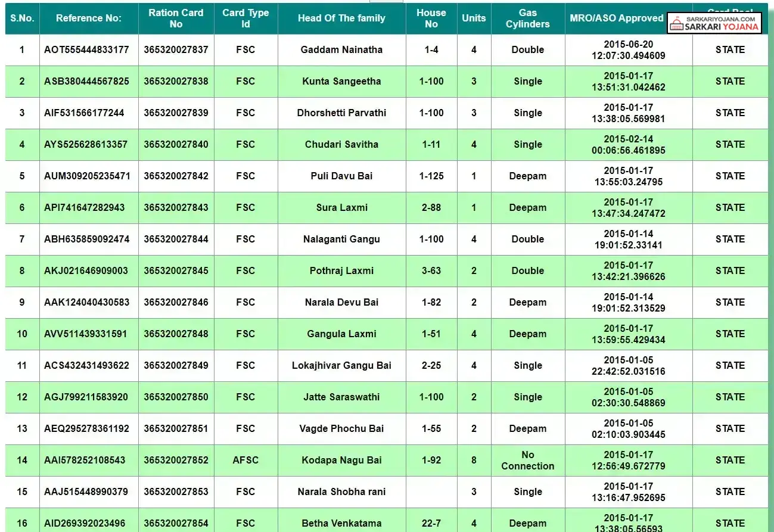Click the House No column header

click(431, 18)
